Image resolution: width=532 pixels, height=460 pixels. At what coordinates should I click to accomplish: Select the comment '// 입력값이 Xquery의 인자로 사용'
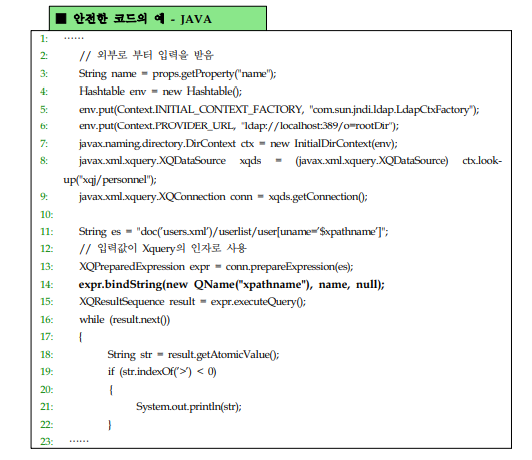click(163, 249)
